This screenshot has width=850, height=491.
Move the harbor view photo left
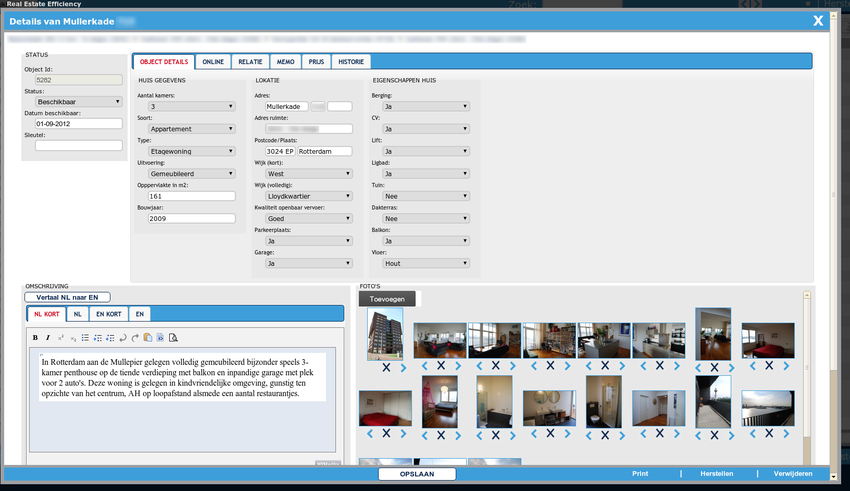pos(752,434)
